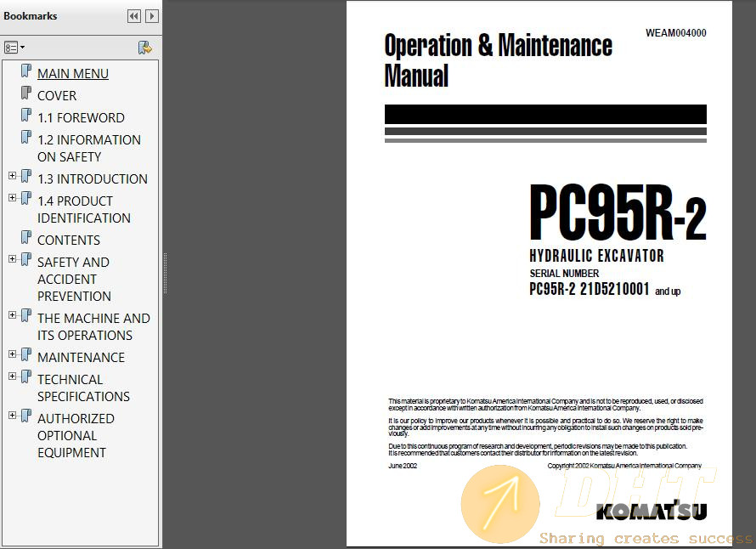Click the bookmark icon beside COVER
This screenshot has height=549, width=756.
coord(26,93)
